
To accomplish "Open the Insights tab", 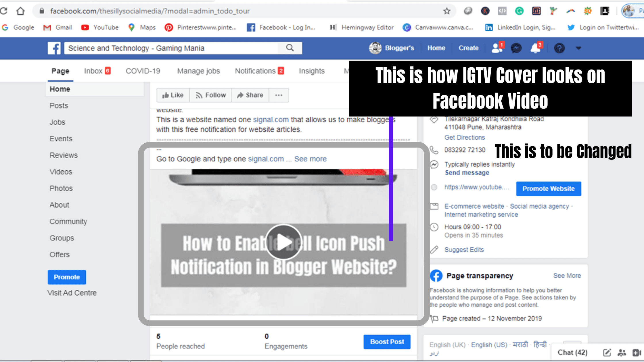I will click(x=312, y=71).
